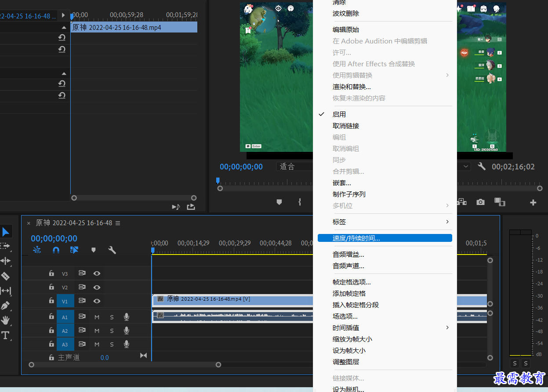Toggle Snap magnet in the timeline
The width and height of the screenshot is (548, 392).
(56, 250)
